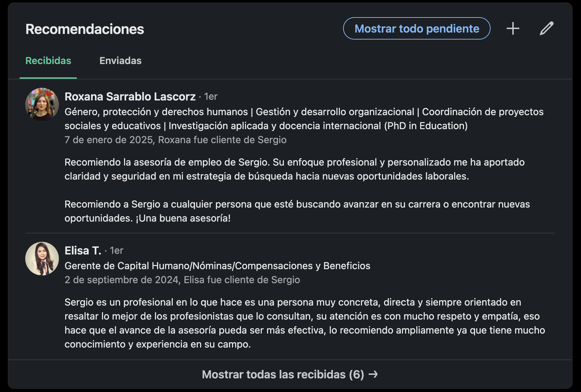Viewport: 581px width, 392px height.
Task: Click the 1er badge next to Roxana
Action: click(211, 97)
